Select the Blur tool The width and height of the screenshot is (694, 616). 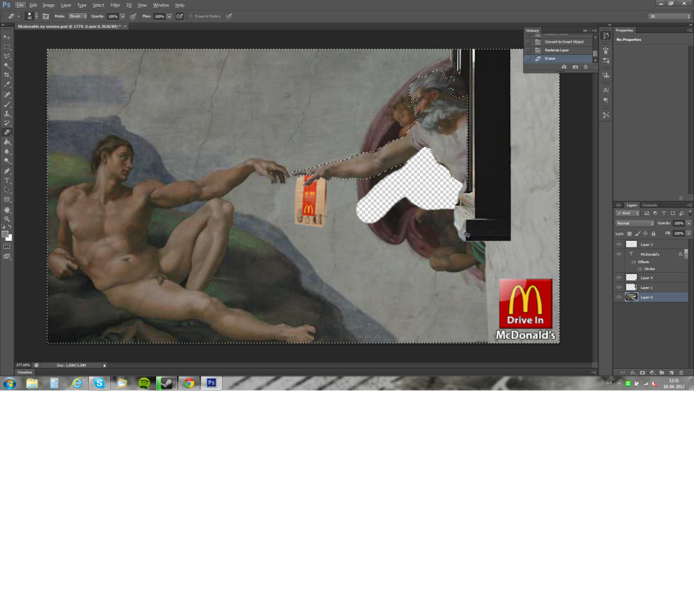click(x=7, y=151)
